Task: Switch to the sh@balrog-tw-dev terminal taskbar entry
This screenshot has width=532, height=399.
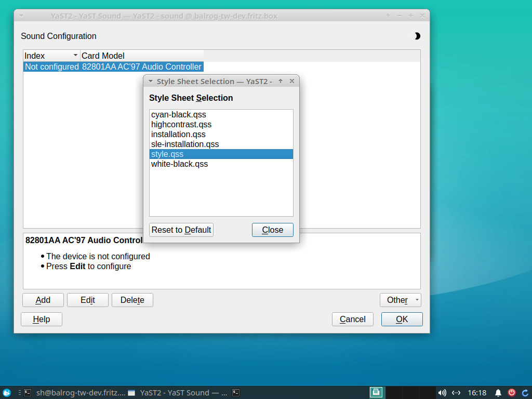Action: 75,393
